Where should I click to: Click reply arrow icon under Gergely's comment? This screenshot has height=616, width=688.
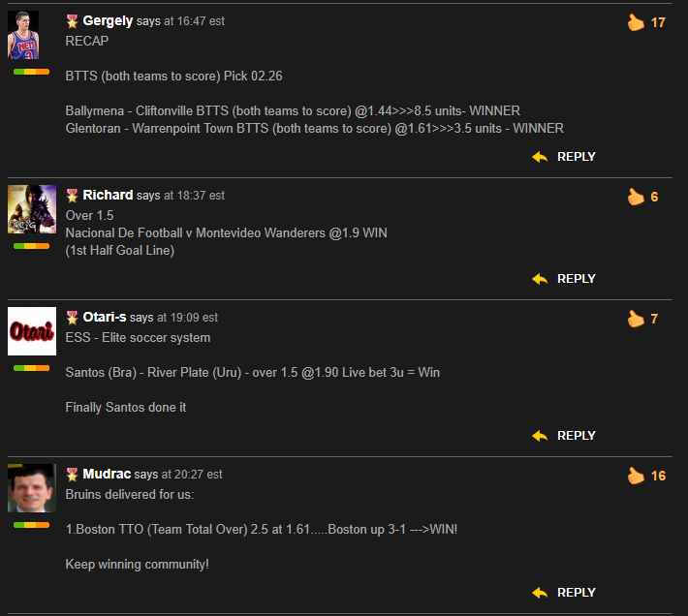540,157
